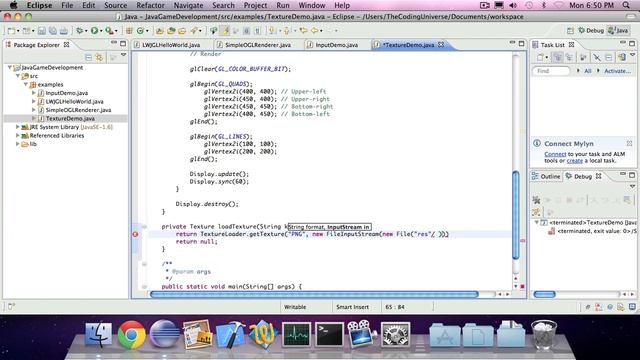Open Terminal from the Dock

329,334
